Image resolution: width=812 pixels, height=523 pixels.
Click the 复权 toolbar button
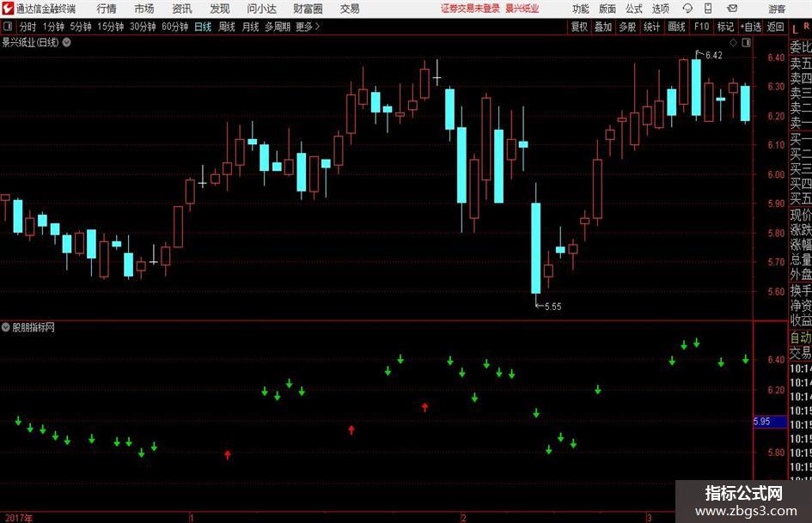coord(579,27)
